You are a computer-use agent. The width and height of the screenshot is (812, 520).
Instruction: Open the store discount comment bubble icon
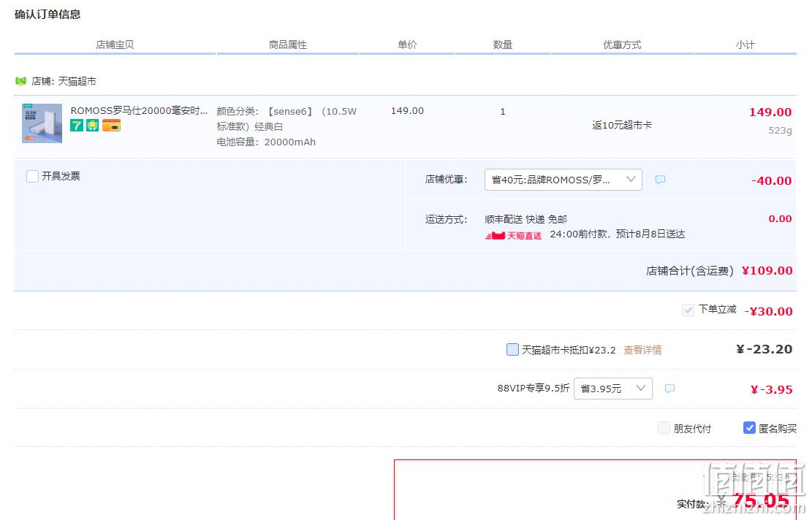pos(660,180)
